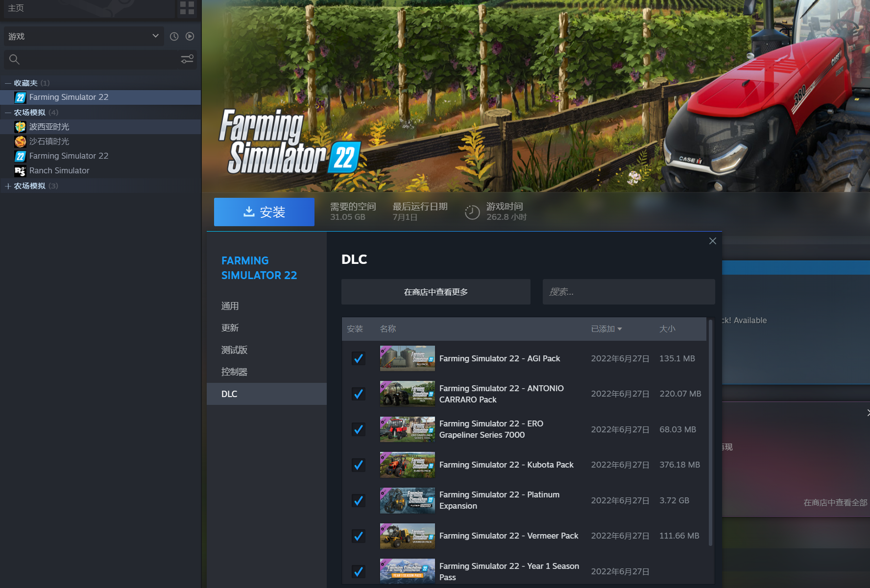Toggle Year 1 Season Pass checkbox

tap(359, 571)
